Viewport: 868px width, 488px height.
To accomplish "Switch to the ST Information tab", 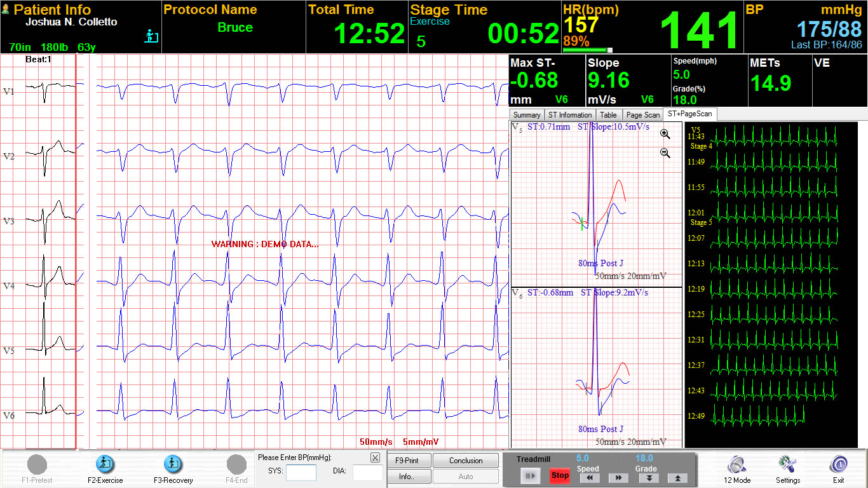I will point(570,114).
